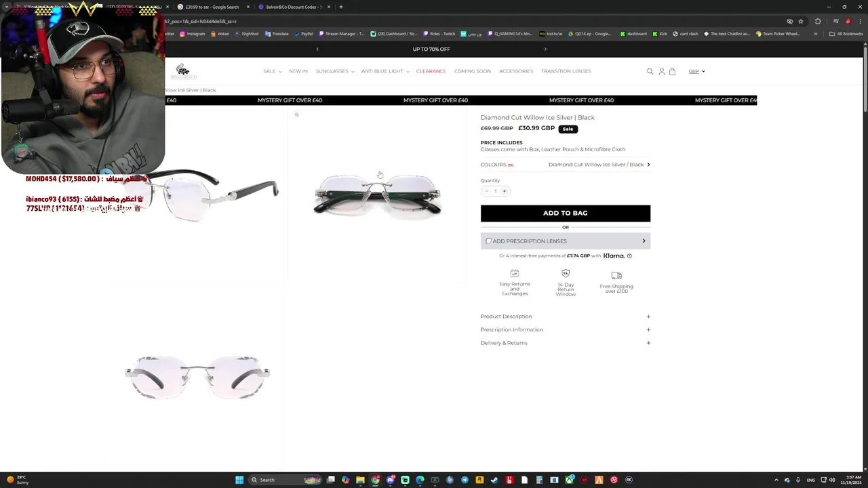Open the site search magnifier icon
The height and width of the screenshot is (488, 868).
click(650, 71)
